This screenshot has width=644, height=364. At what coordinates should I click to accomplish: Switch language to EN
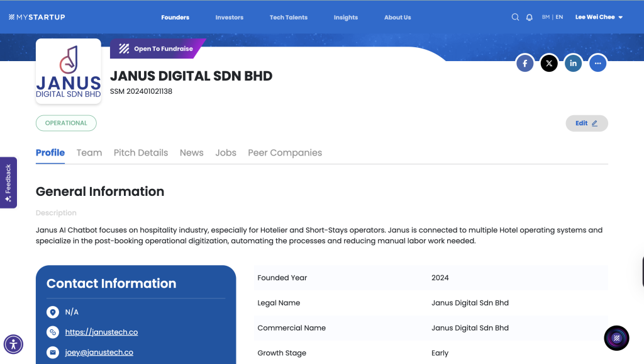tap(559, 17)
